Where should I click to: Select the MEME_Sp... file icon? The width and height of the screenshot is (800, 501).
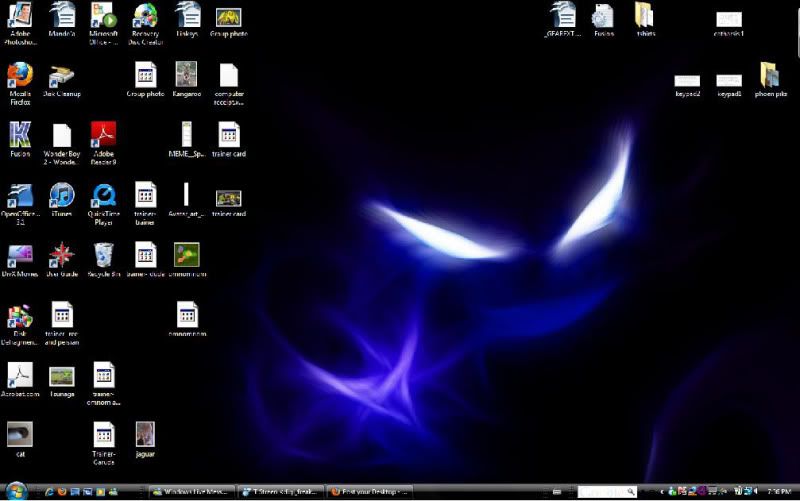point(187,135)
